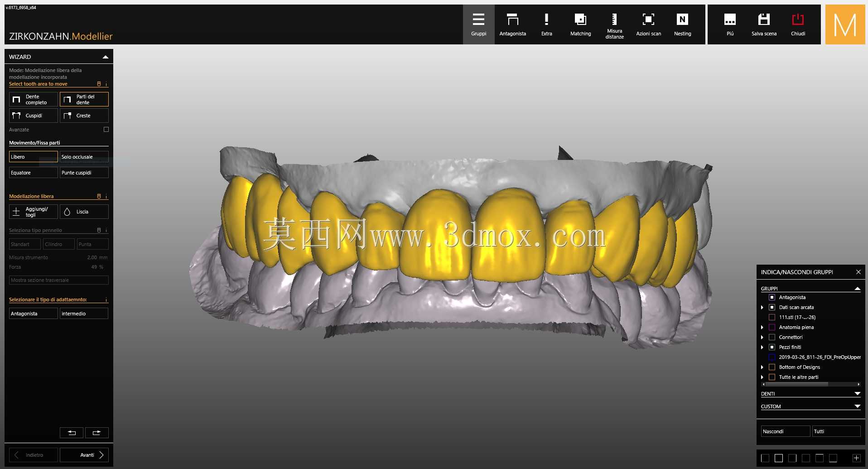Select the Creste tooth area
868x469 pixels.
click(x=84, y=116)
